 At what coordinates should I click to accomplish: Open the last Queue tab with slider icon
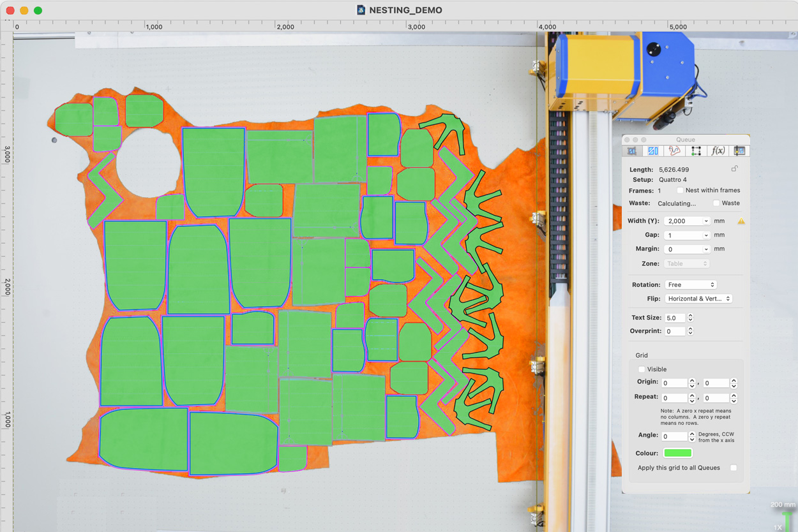(739, 151)
